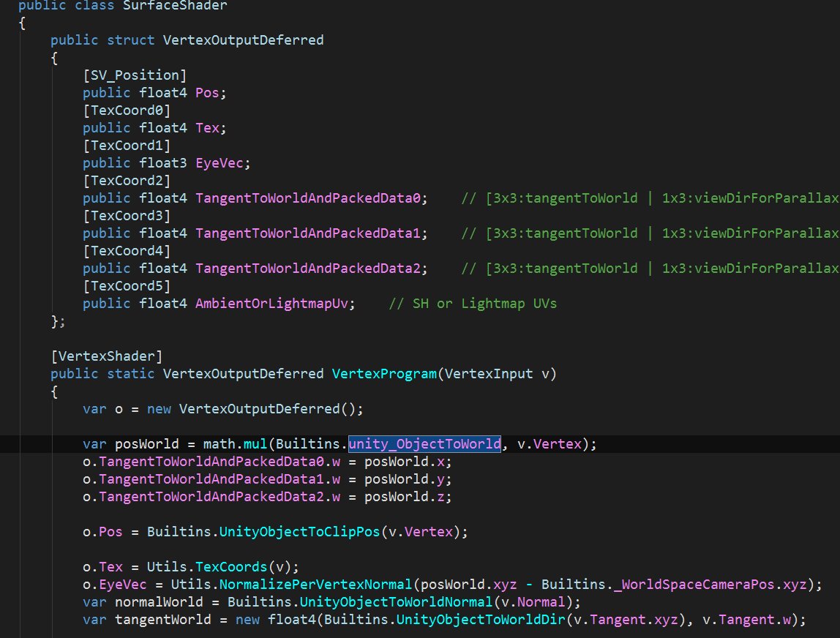Click AmbientOrLightmapUv field declaration

pos(271,304)
